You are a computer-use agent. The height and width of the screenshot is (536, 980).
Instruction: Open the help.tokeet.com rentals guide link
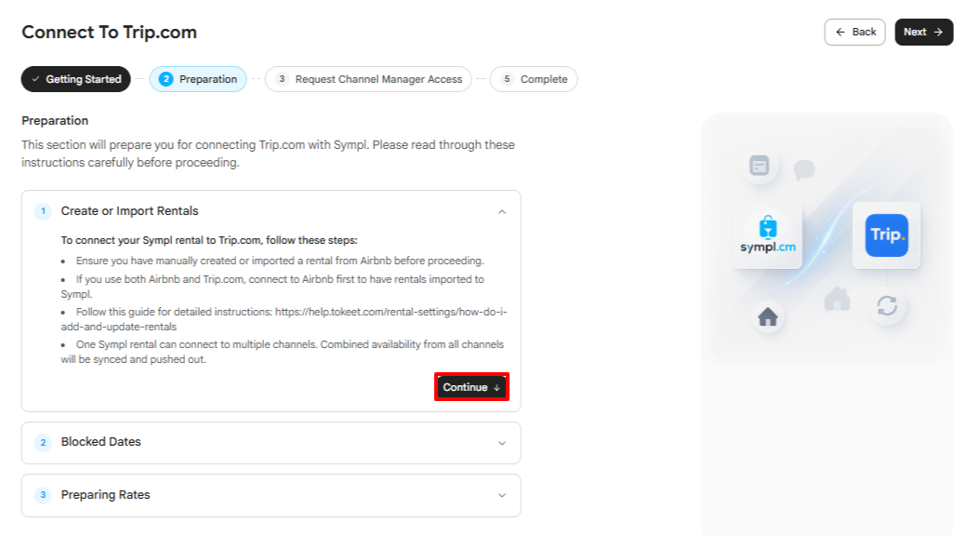pos(284,319)
